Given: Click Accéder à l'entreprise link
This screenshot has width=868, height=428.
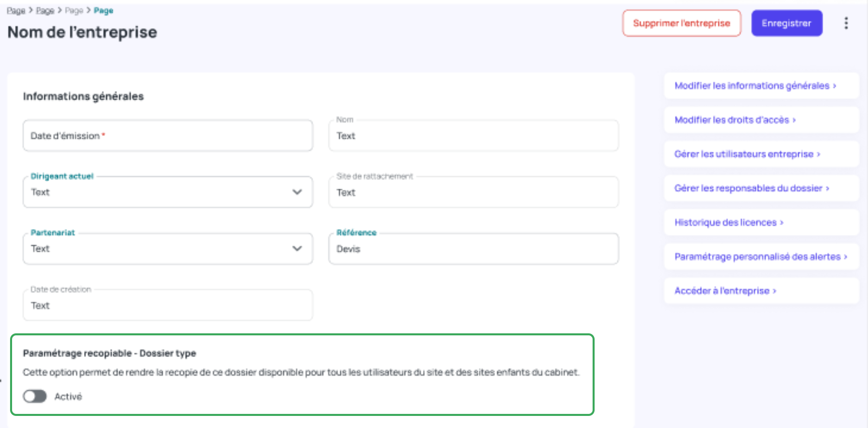Looking at the screenshot, I should (x=725, y=291).
